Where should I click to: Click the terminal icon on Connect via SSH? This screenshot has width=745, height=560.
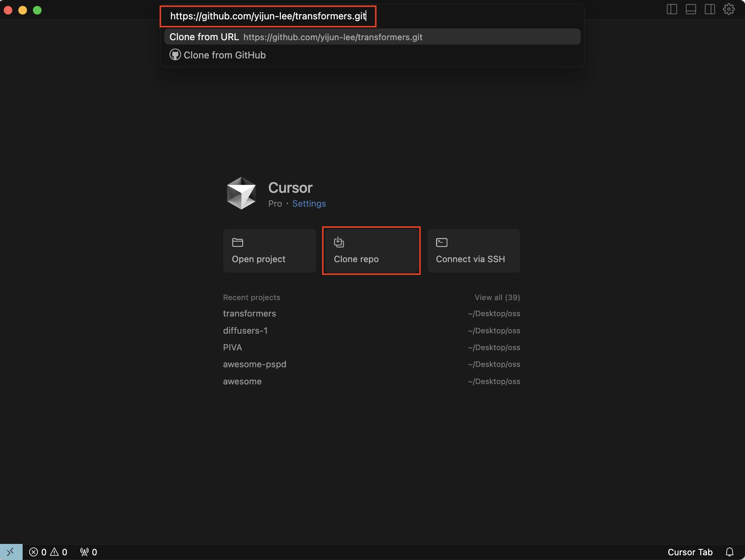click(x=442, y=242)
